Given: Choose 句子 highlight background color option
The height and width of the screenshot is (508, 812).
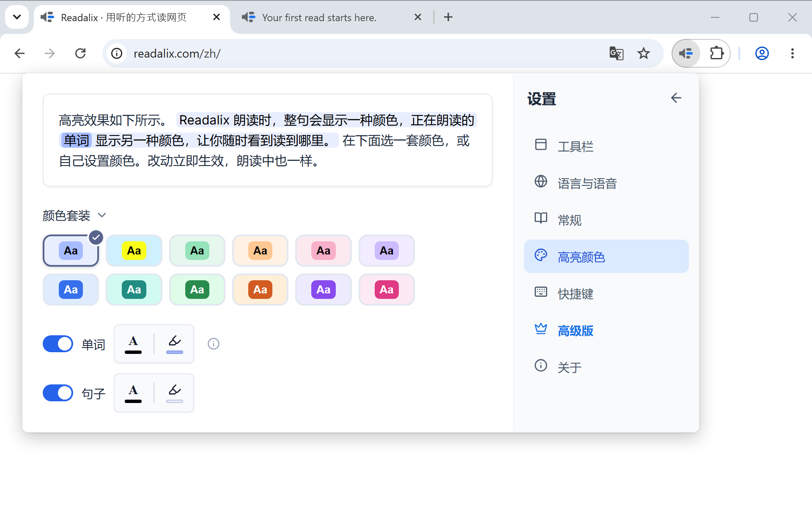Looking at the screenshot, I should [x=175, y=393].
